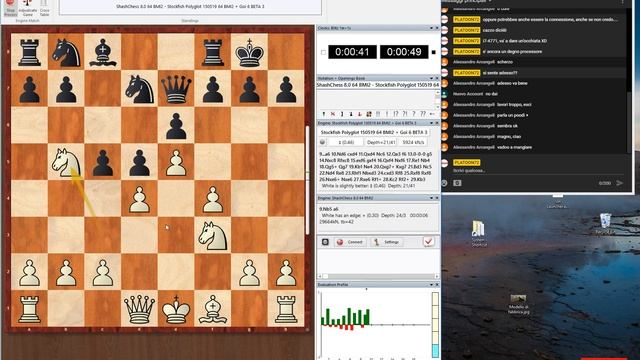Click the white knight on f3
The image size is (640, 360).
(212, 236)
